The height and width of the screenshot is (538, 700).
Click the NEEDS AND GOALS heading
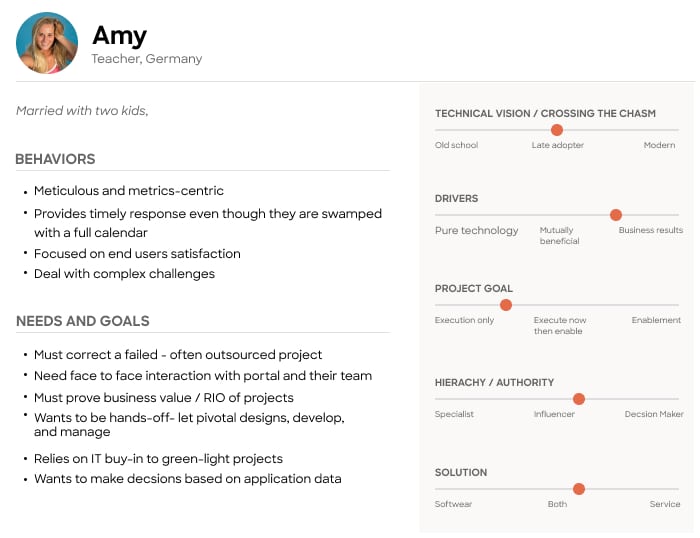click(83, 321)
